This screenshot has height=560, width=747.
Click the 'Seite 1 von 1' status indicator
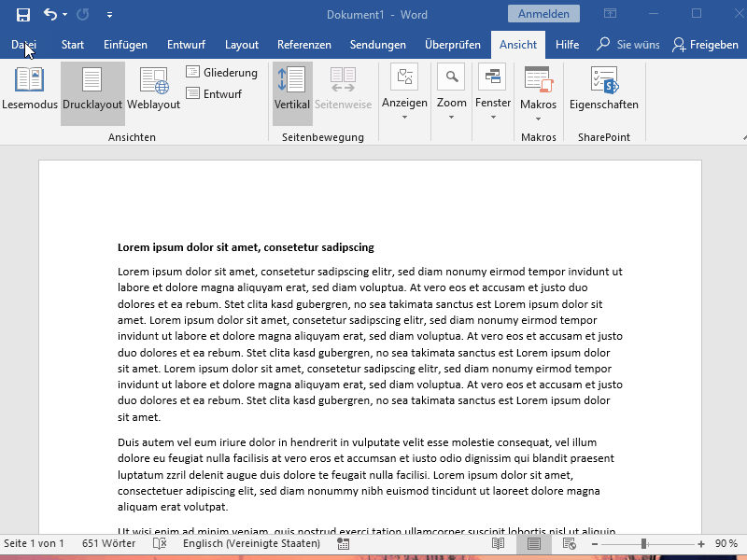pyautogui.click(x=34, y=543)
